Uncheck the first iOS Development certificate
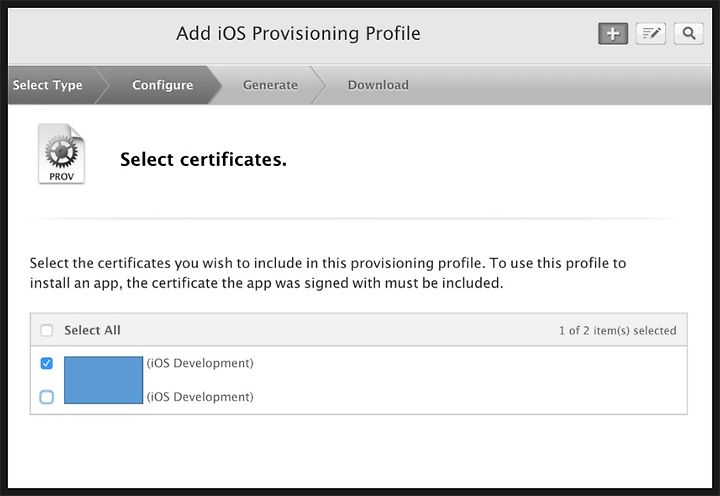The image size is (720, 496). (46, 363)
